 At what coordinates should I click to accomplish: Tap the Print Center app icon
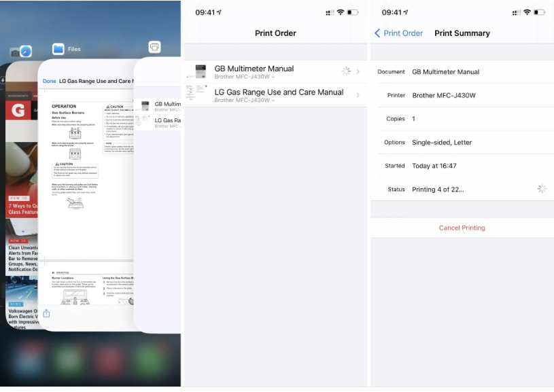click(154, 47)
